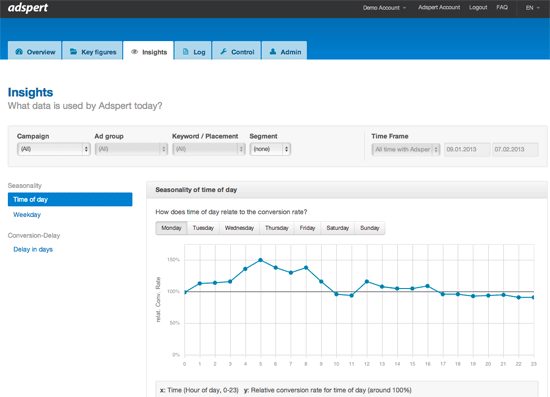Viewport: 550px width, 397px height.
Task: Select the Sunday day button
Action: click(x=370, y=228)
